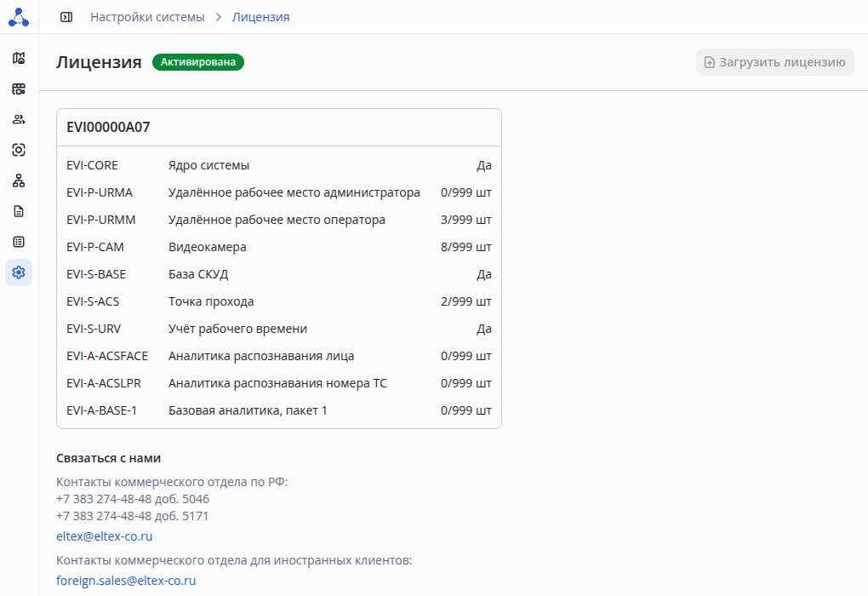
Task: Open the settings gear in the sidebar
Action: [19, 272]
